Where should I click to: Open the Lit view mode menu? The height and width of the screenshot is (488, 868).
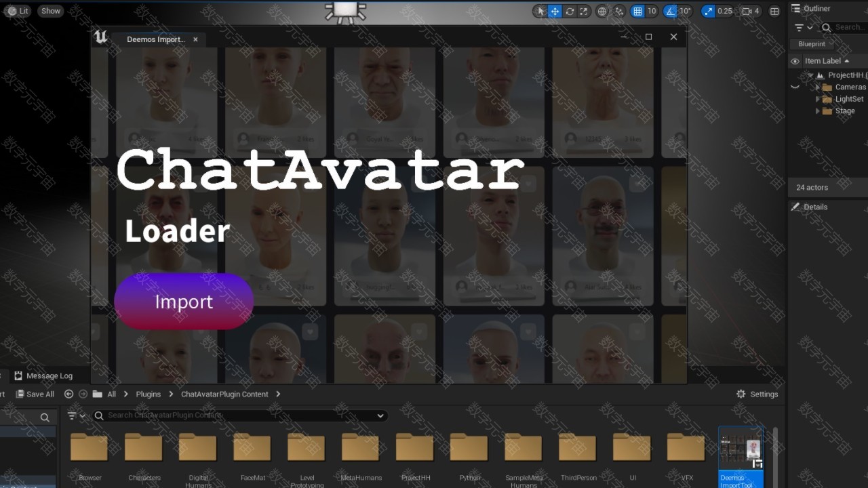(18, 11)
